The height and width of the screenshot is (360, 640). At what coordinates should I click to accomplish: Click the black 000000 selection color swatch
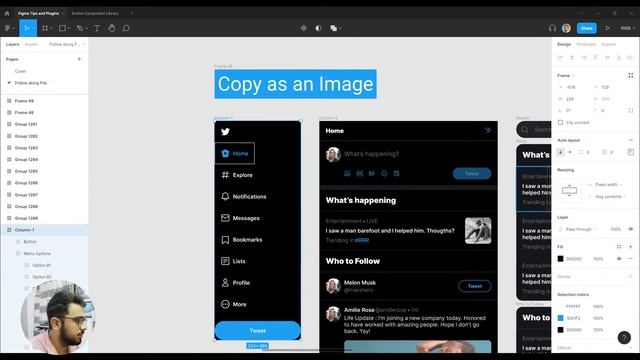560,330
